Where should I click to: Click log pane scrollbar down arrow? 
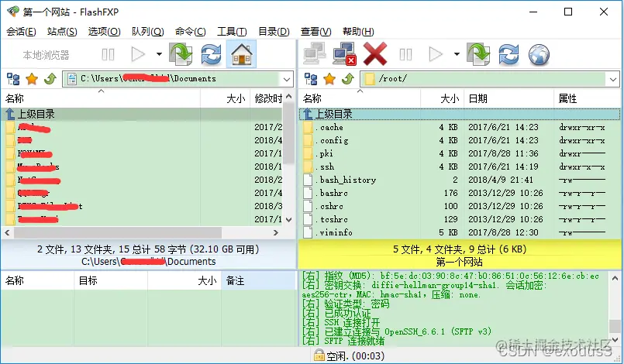coord(615,339)
